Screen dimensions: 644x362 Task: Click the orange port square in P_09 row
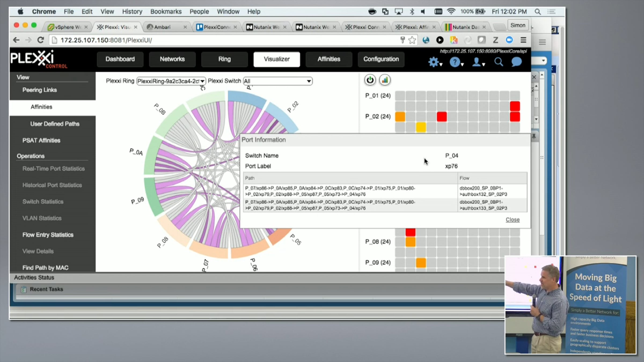[421, 263]
